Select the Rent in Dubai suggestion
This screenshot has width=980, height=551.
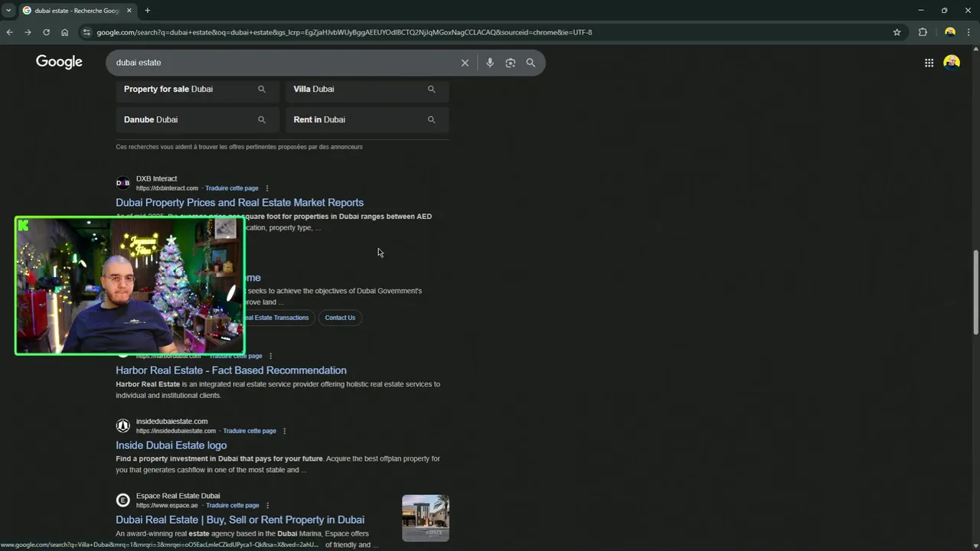[367, 120]
